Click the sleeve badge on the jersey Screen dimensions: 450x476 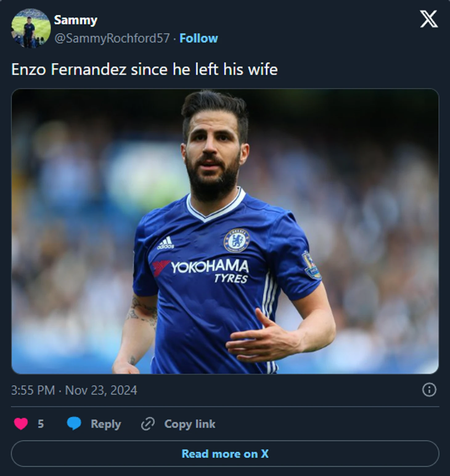point(311,265)
